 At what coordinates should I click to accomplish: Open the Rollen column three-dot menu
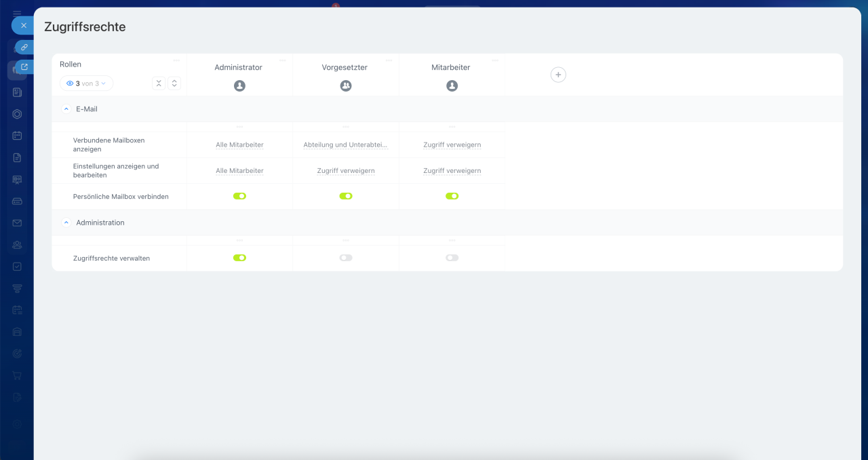(176, 60)
